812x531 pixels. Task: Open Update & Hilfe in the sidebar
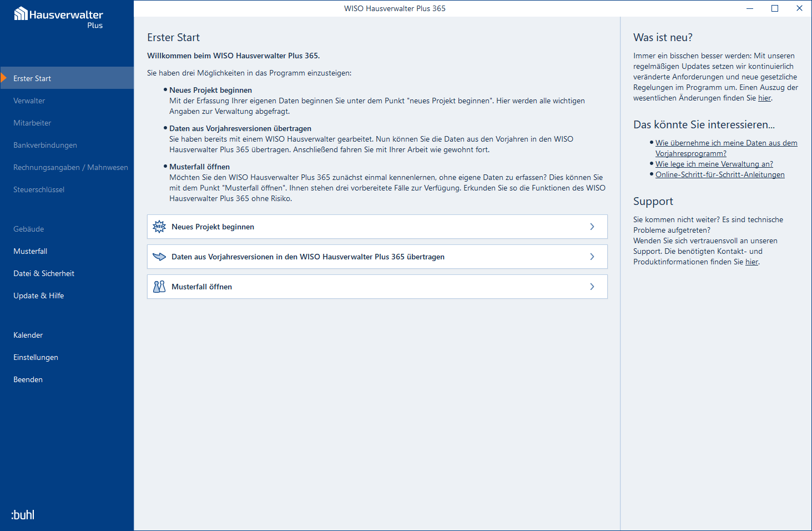pos(67,295)
